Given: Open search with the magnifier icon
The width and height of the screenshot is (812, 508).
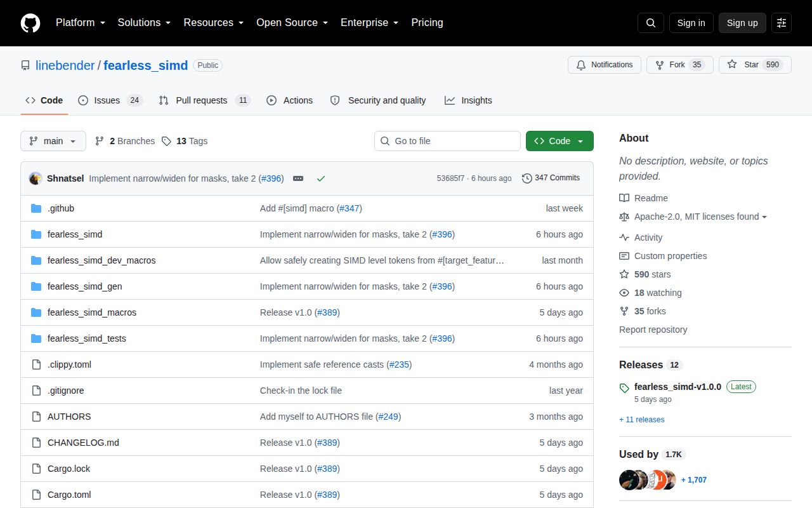Looking at the screenshot, I should coord(651,23).
